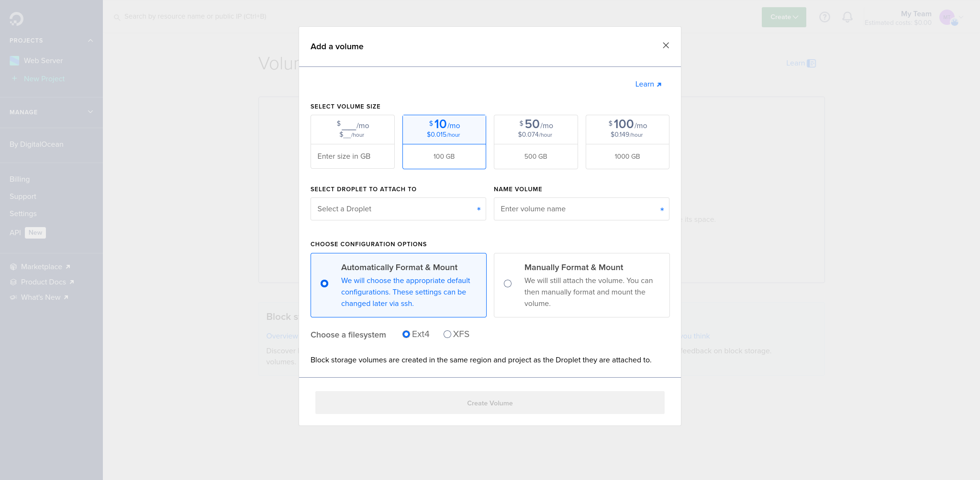The height and width of the screenshot is (480, 980).
Task: Open the Learn link in the dialog
Action: pos(645,84)
